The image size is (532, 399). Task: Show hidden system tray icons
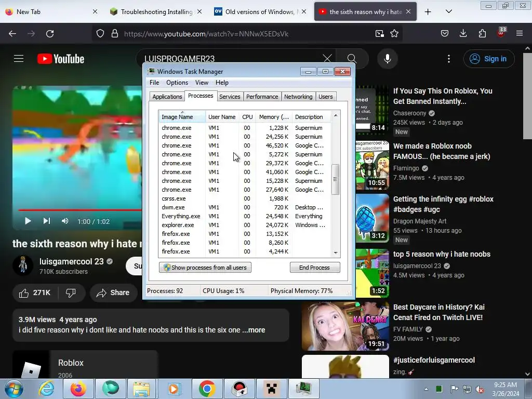coord(426,389)
